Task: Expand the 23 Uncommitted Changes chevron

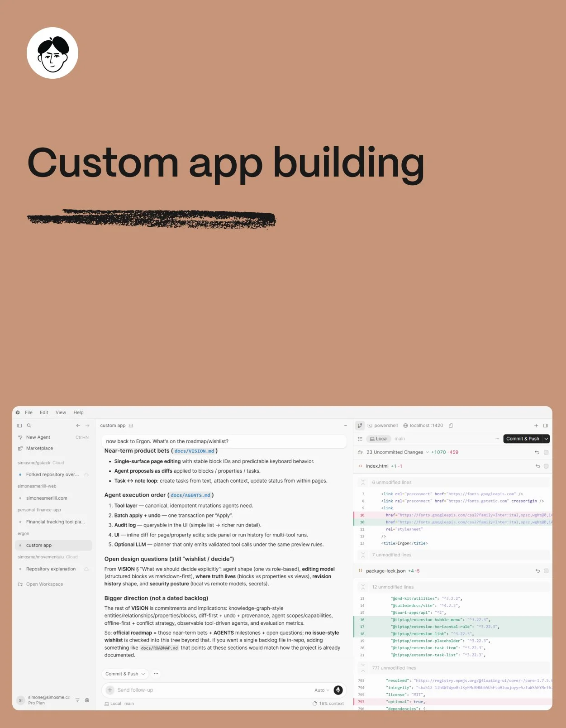Action: pos(427,452)
